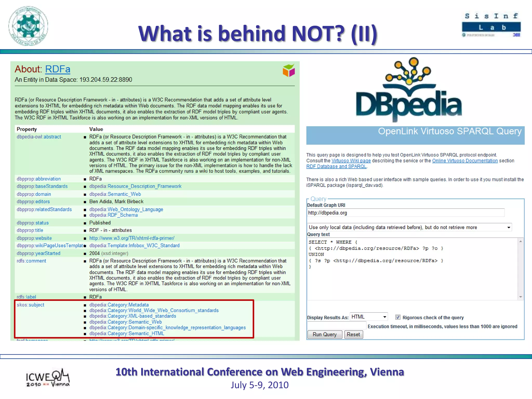This screenshot has height=399, width=532.
Task: Click the Default Graph URI input field
Action: [406, 213]
